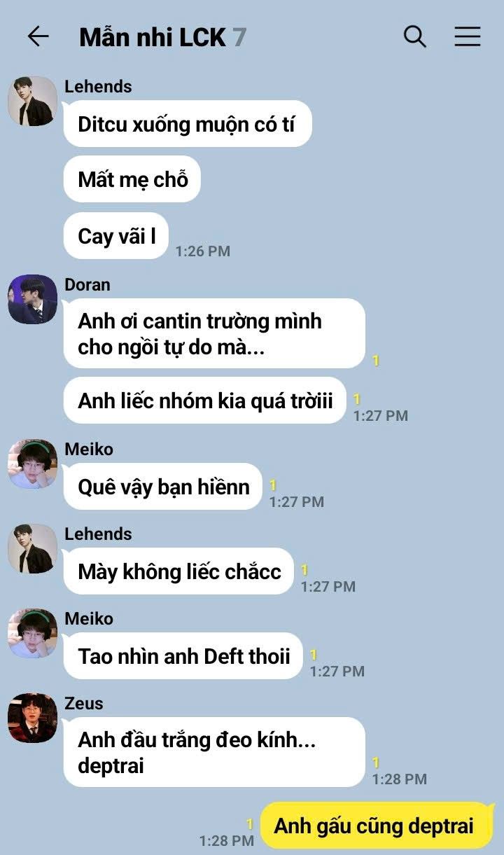504x855 pixels.
Task: Open the "Mẫn nhi LCK" chat title
Action: 153,37
